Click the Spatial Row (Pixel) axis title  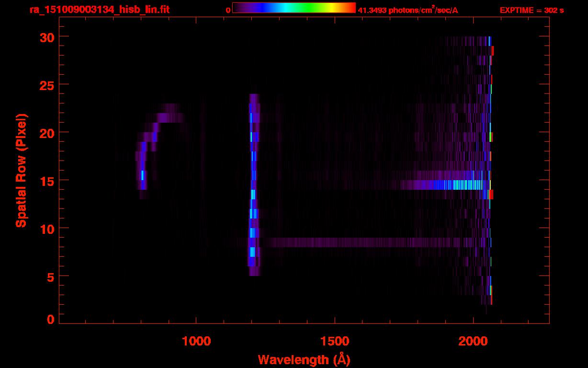click(x=22, y=171)
